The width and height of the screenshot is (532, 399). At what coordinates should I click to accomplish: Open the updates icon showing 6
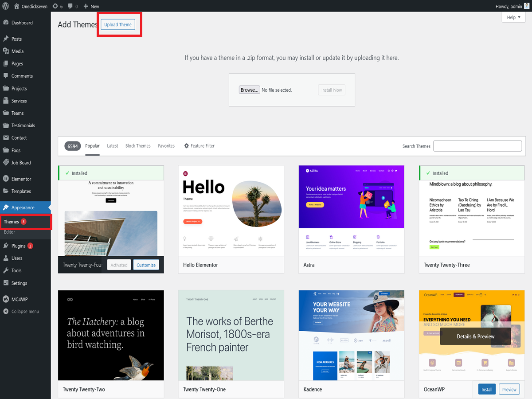(55, 6)
